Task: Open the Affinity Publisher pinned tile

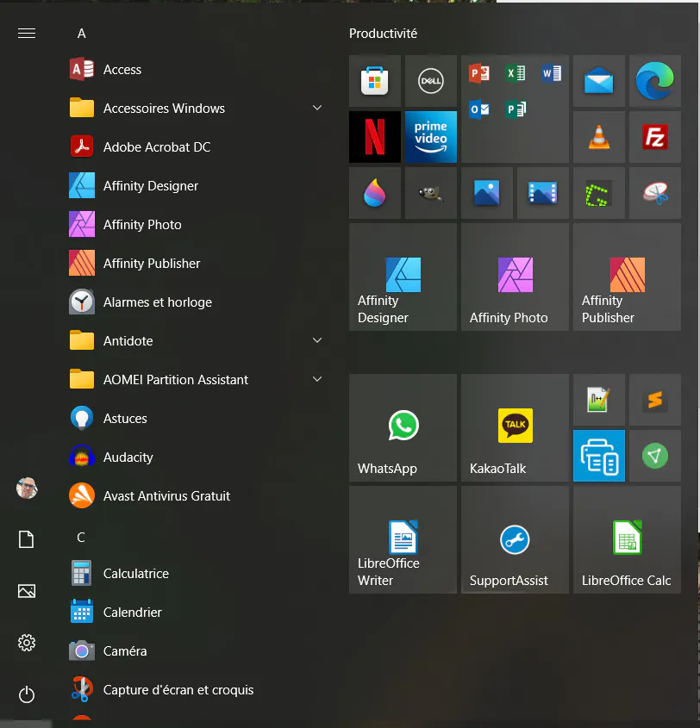Action: (x=627, y=277)
